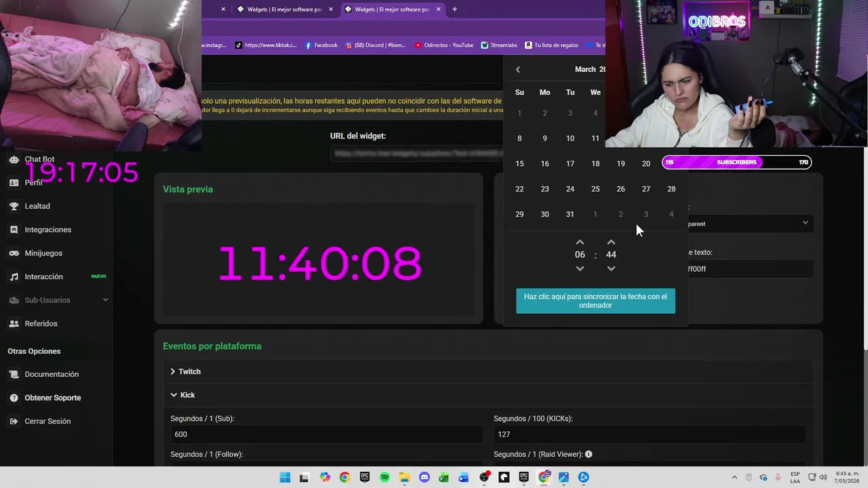Image resolution: width=868 pixels, height=488 pixels.
Task: Go to Minijuegos gamepad entry
Action: [x=43, y=253]
